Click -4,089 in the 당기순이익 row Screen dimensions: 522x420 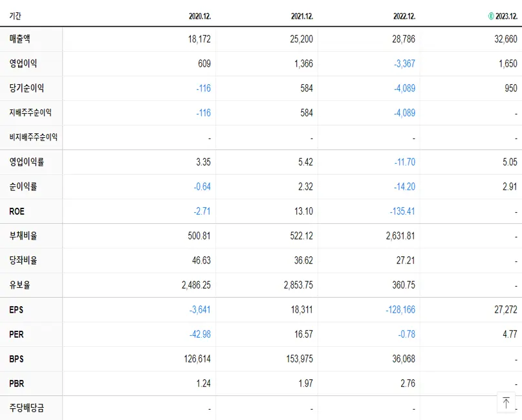pyautogui.click(x=404, y=88)
